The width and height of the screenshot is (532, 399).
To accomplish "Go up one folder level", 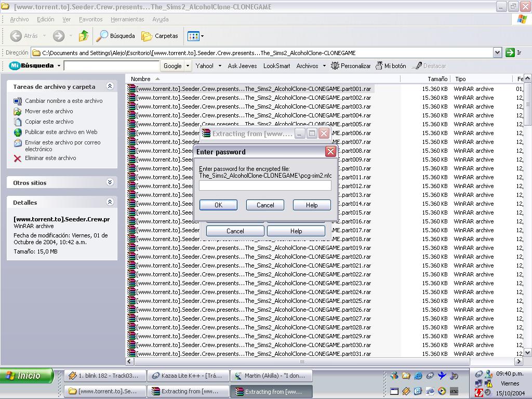I will [x=83, y=36].
